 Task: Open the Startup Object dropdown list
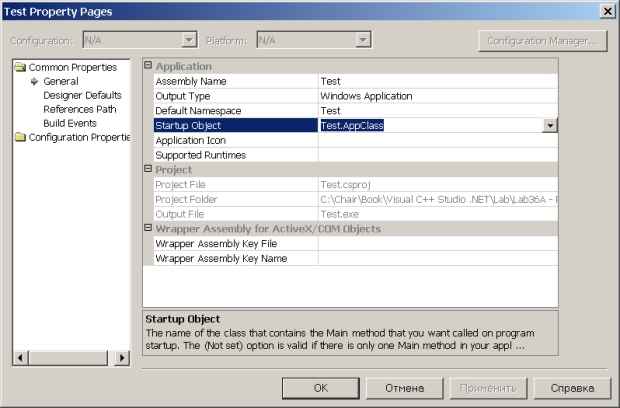coord(550,125)
